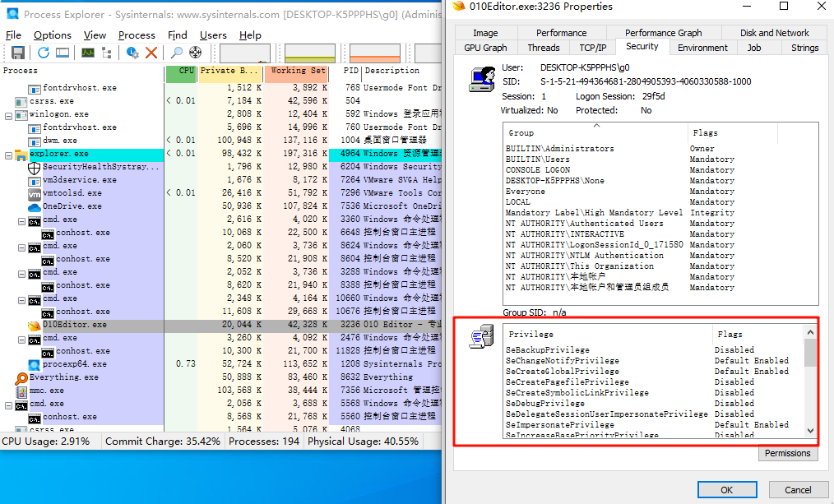Toggle the lower pane toolbar icon
834x504 pixels.
pyautogui.click(x=63, y=53)
